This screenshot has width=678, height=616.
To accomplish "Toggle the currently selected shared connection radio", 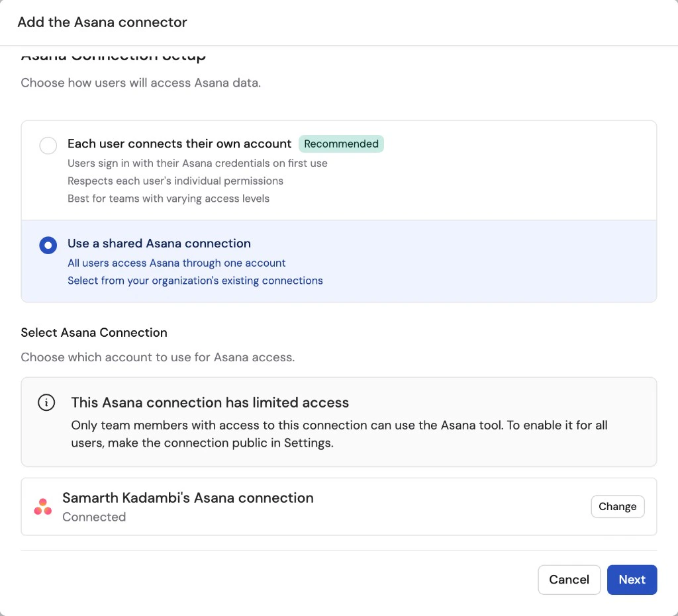I will pos(48,245).
